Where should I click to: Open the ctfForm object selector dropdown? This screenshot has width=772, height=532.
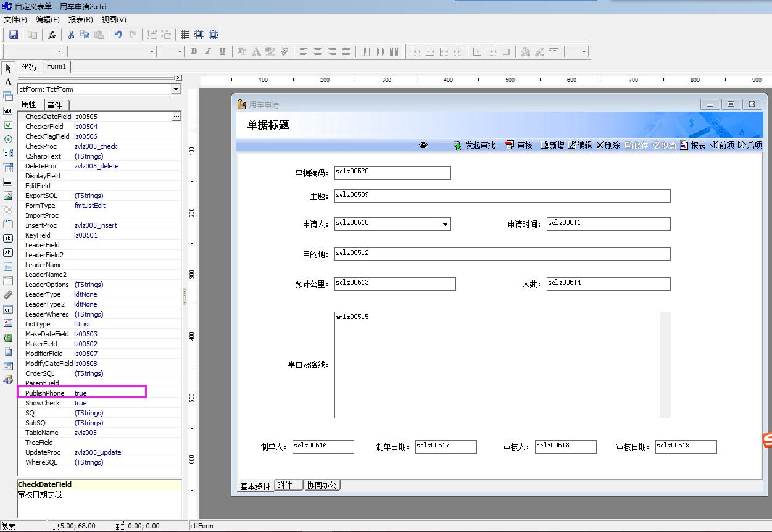[x=176, y=89]
